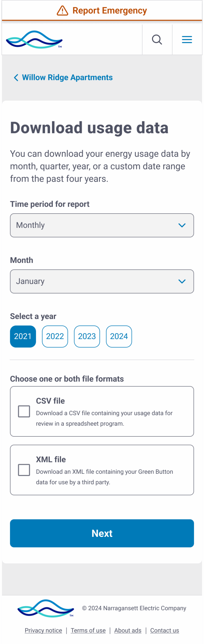Open the Terms of use link
The image size is (204, 644).
(x=88, y=630)
